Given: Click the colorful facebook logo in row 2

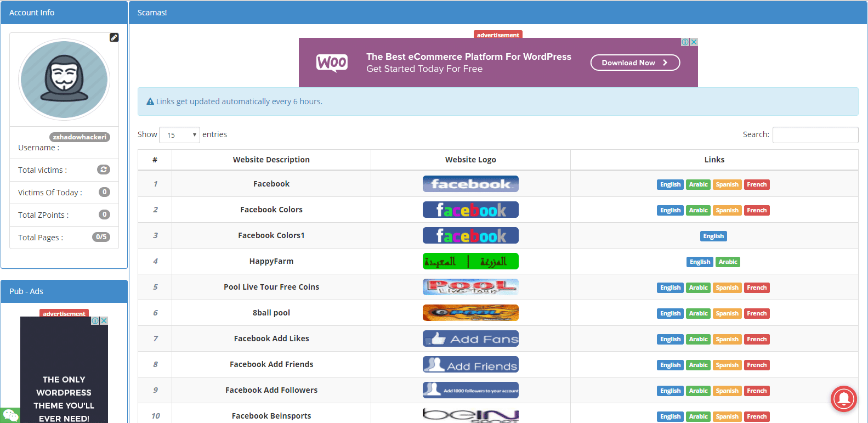Looking at the screenshot, I should point(470,210).
